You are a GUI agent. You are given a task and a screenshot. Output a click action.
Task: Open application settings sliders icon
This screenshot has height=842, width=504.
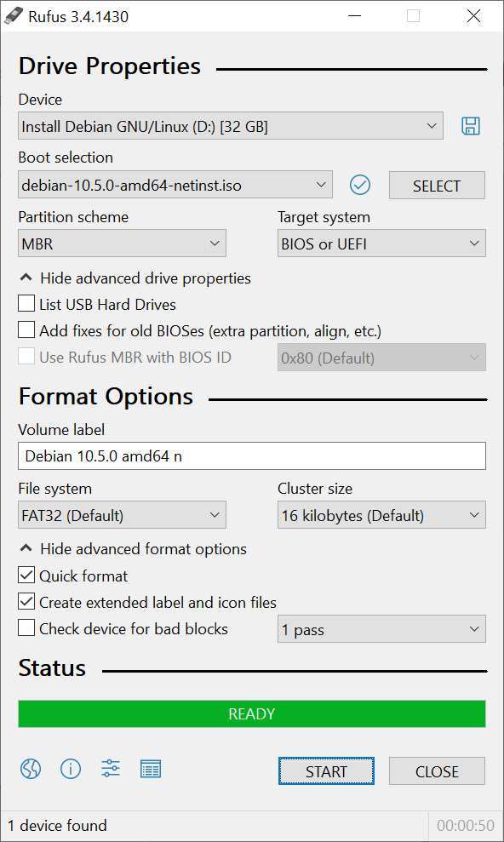(111, 769)
